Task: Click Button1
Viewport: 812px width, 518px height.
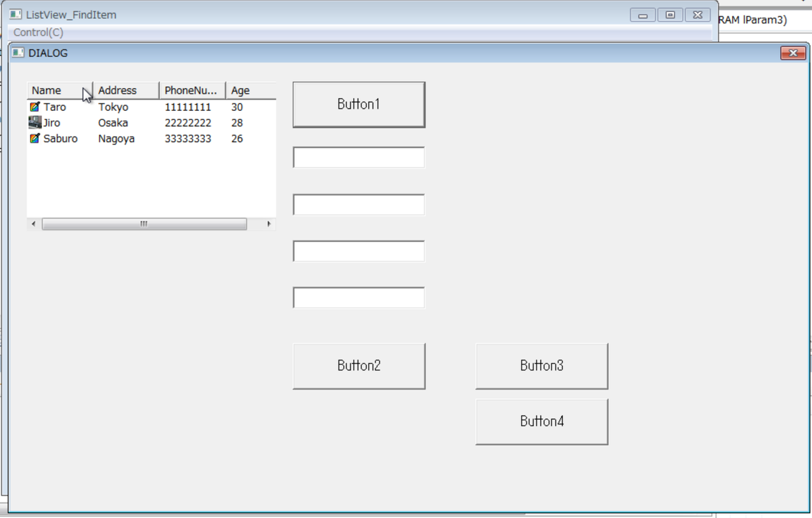Action: (359, 104)
